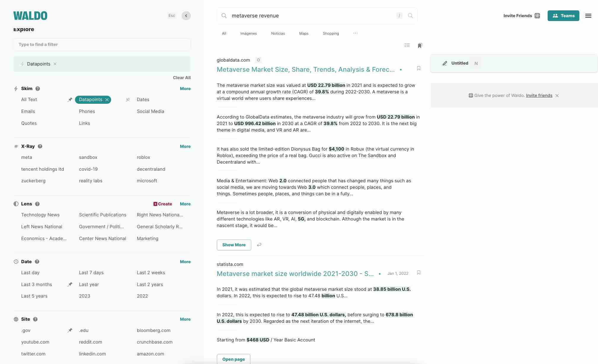
Task: Switch to the Shopping tab
Action: [x=331, y=33]
